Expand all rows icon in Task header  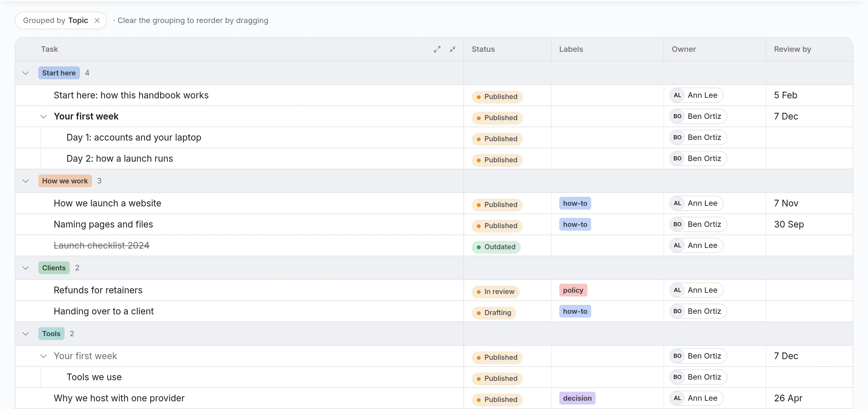coord(437,49)
